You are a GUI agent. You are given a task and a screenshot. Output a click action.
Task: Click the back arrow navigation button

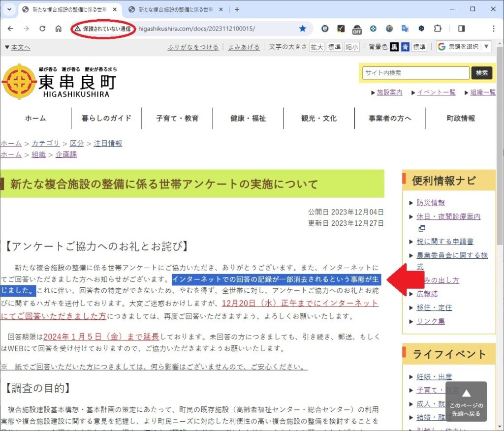(10, 29)
